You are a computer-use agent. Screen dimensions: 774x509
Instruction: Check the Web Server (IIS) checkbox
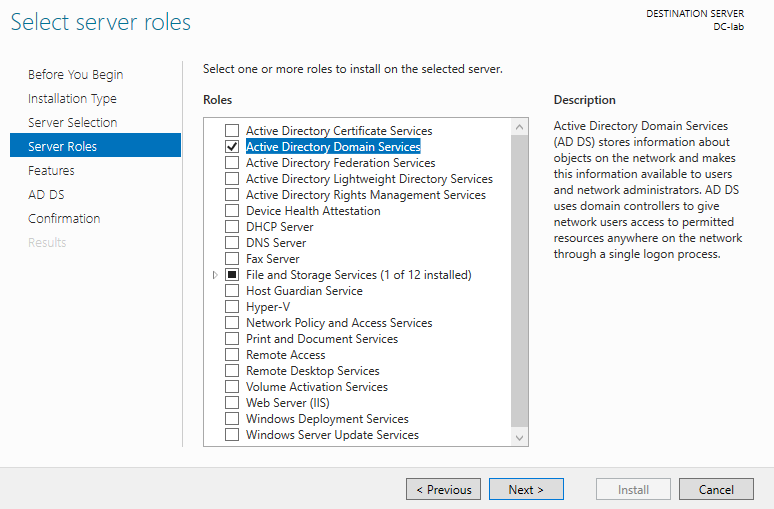pos(232,403)
